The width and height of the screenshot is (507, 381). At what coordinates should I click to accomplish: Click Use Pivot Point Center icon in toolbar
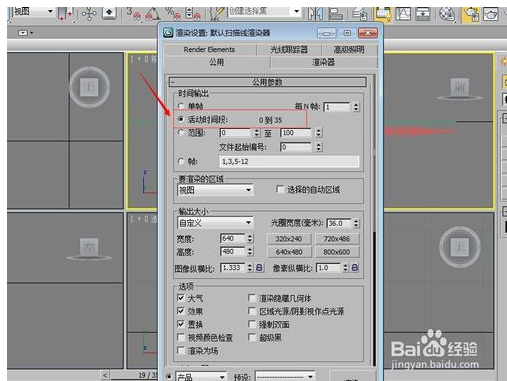(x=65, y=14)
